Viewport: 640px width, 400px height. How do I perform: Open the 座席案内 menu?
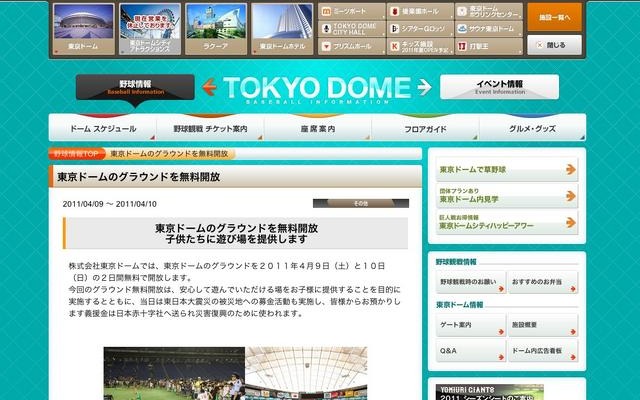tap(318, 129)
